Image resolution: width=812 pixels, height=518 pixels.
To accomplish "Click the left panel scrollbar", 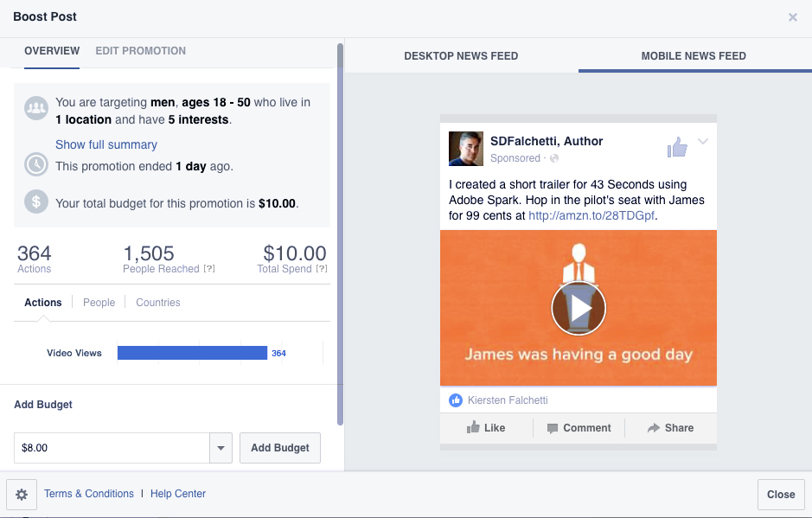I will coord(340,234).
